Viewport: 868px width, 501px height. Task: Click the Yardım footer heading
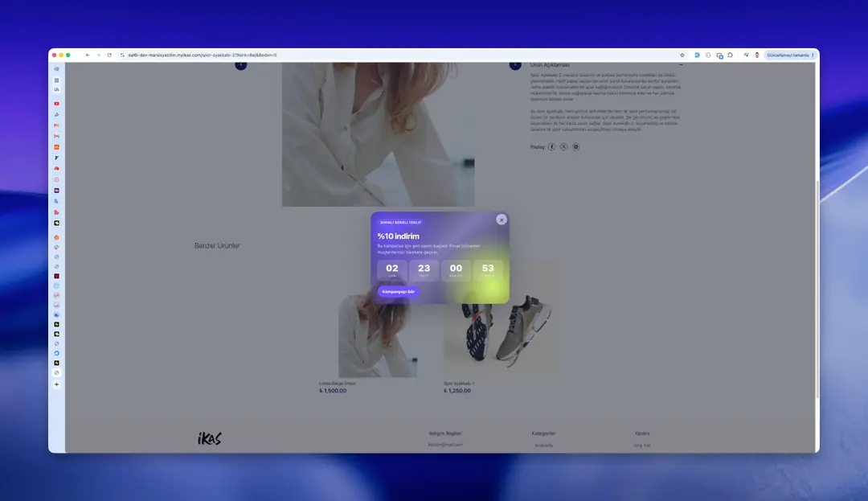pyautogui.click(x=642, y=433)
